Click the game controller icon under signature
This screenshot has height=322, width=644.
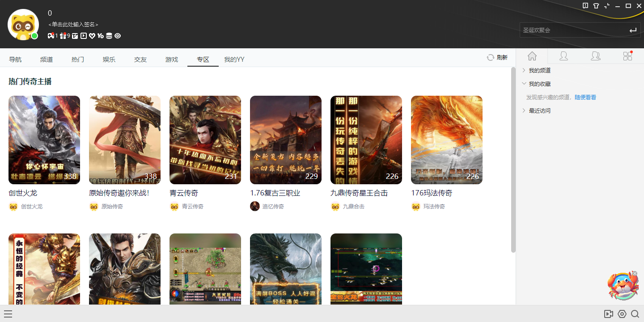[51, 36]
